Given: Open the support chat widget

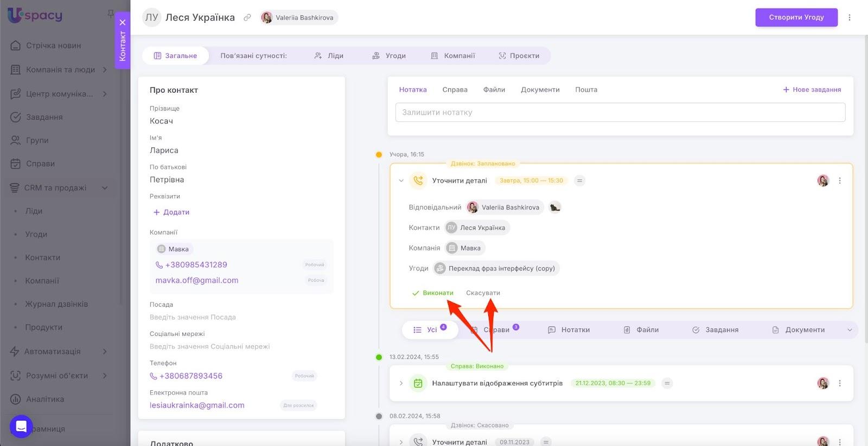Looking at the screenshot, I should (21, 426).
